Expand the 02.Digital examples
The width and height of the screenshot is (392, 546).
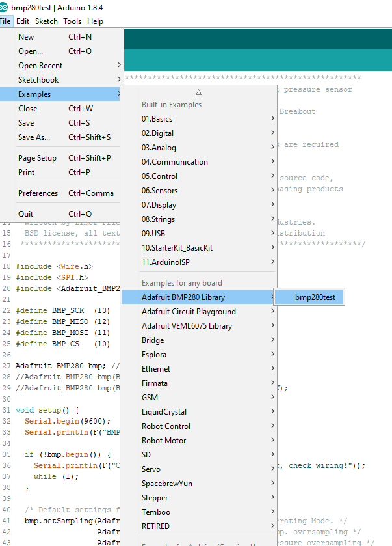tap(199, 133)
